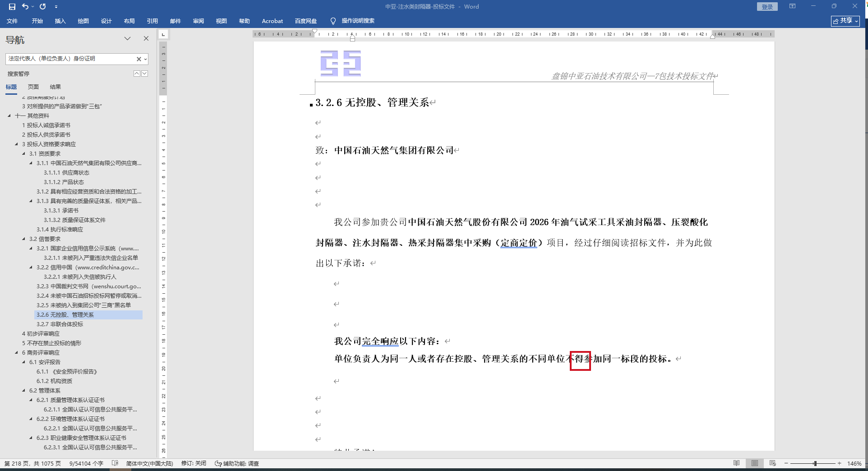Open the 视图 ribbon tab
The image size is (868, 471).
coord(221,21)
